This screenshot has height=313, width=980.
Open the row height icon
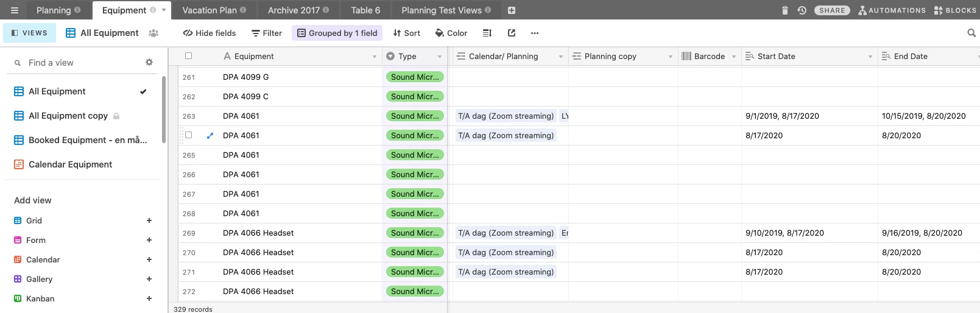click(487, 33)
